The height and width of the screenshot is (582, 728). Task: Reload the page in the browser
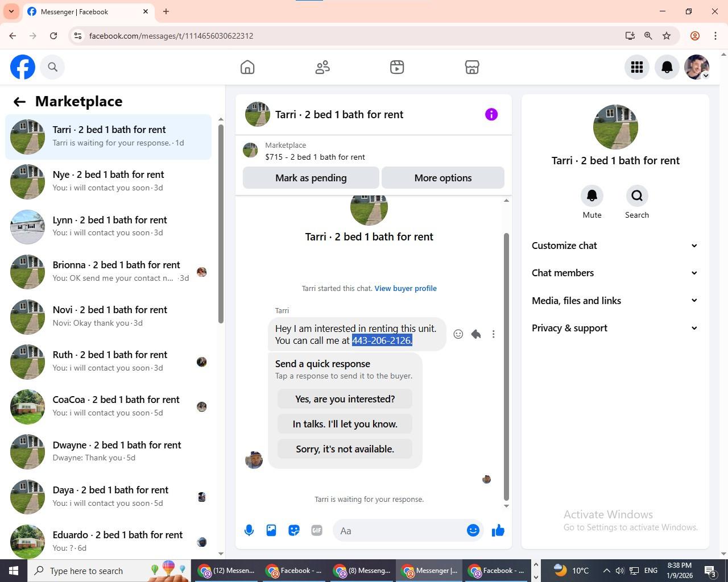coord(53,36)
